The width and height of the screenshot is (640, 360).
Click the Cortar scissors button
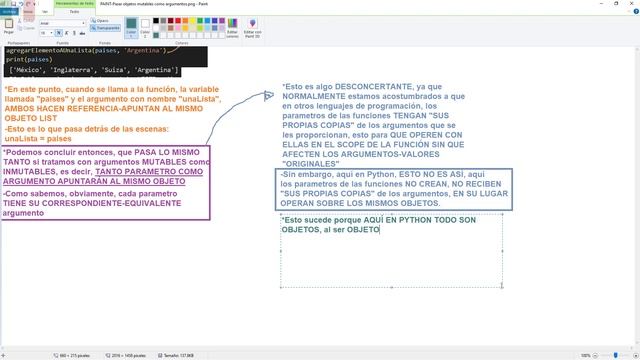pos(25,20)
